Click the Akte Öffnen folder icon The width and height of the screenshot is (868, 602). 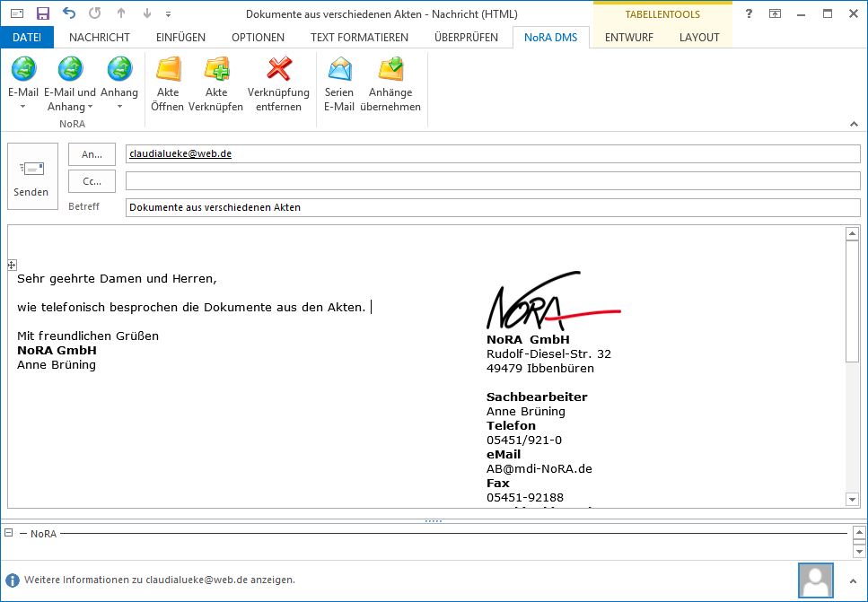pos(168,69)
